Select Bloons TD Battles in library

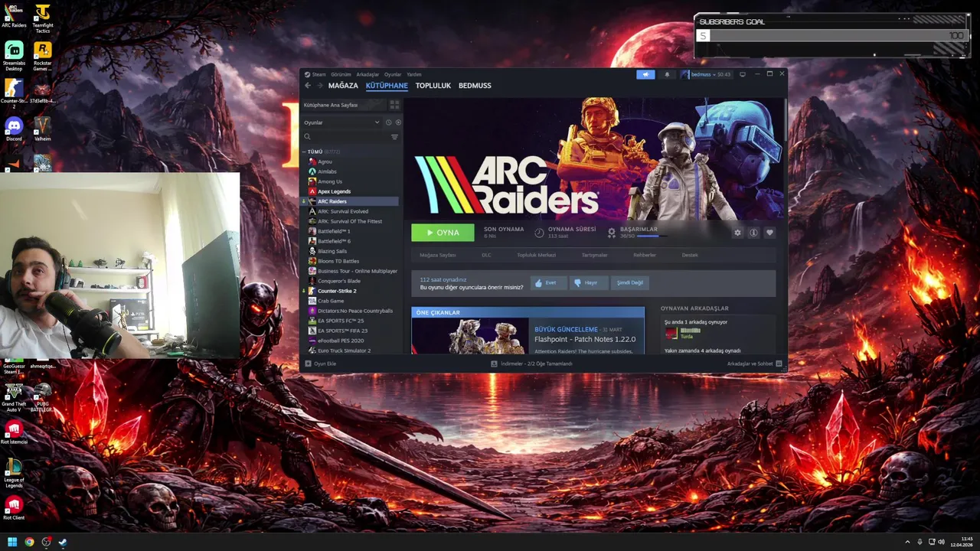[x=338, y=261]
